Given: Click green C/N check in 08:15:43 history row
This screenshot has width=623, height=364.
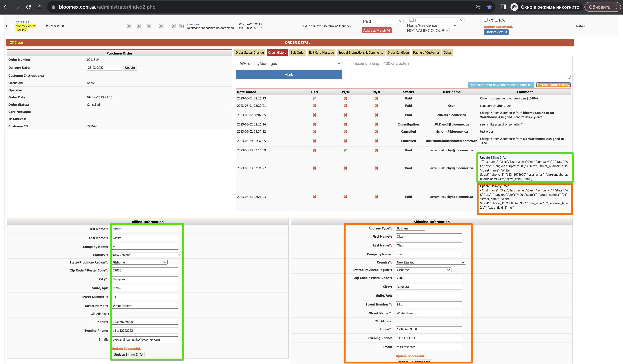Looking at the screenshot, I should [314, 98].
